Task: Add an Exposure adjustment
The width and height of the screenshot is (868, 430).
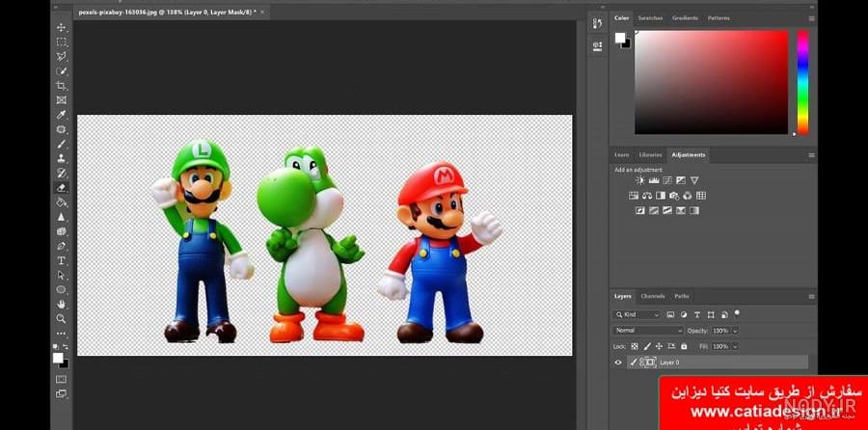Action: pos(680,180)
